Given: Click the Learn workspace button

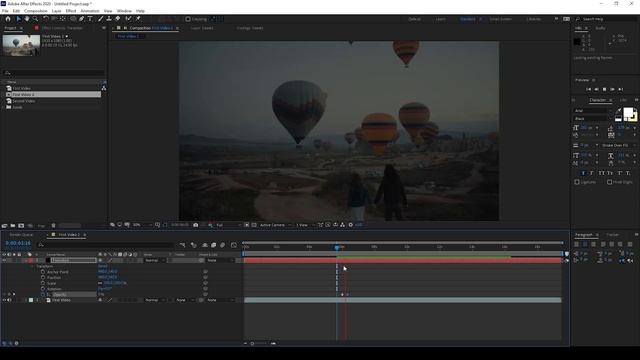Looking at the screenshot, I should pyautogui.click(x=441, y=19).
